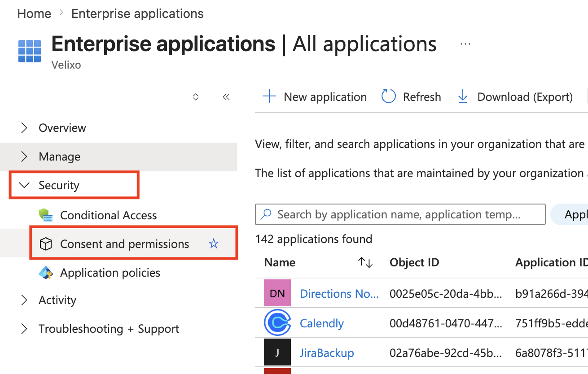Click the Enterprise applications grid icon

click(30, 51)
